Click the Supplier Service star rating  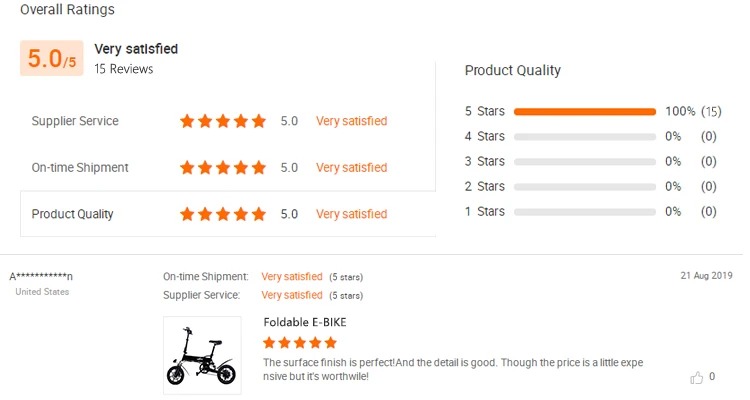click(x=223, y=121)
